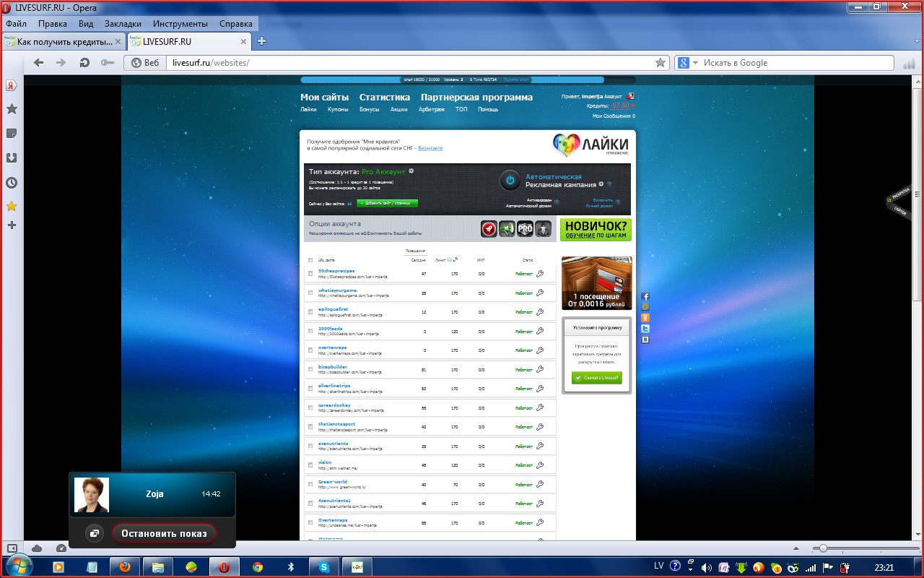The image size is (924, 578).
Task: Open settings wrench for careerdonkey
Action: [540, 407]
